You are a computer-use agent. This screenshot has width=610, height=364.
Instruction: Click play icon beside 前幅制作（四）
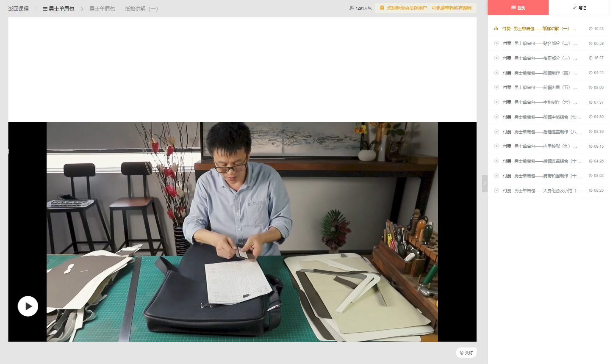click(496, 73)
